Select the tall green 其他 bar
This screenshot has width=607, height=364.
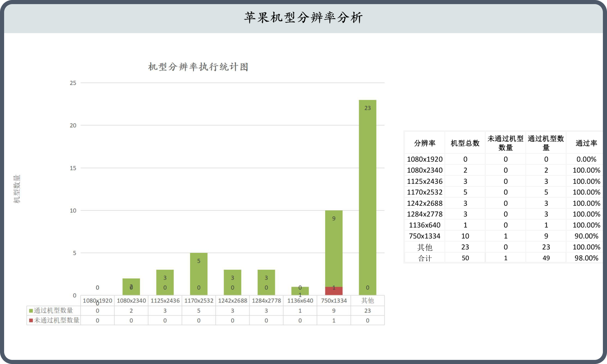pos(367,192)
